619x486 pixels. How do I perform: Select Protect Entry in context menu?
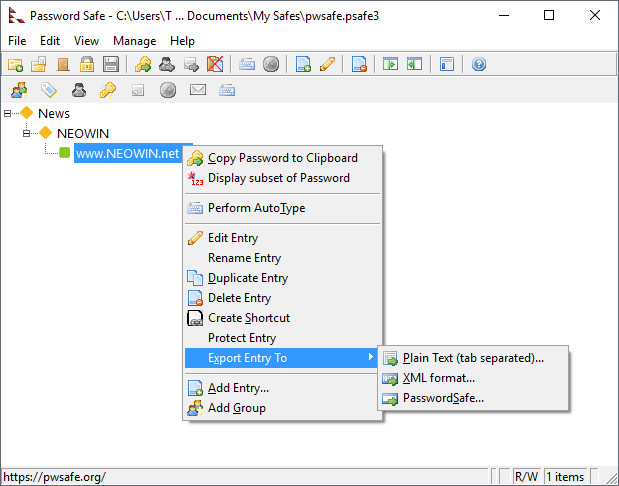(x=241, y=338)
